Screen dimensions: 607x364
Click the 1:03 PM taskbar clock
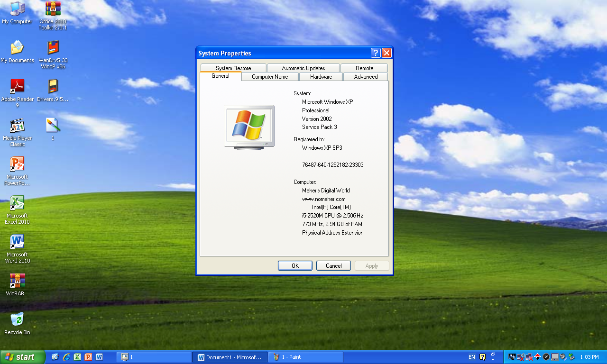pos(589,357)
